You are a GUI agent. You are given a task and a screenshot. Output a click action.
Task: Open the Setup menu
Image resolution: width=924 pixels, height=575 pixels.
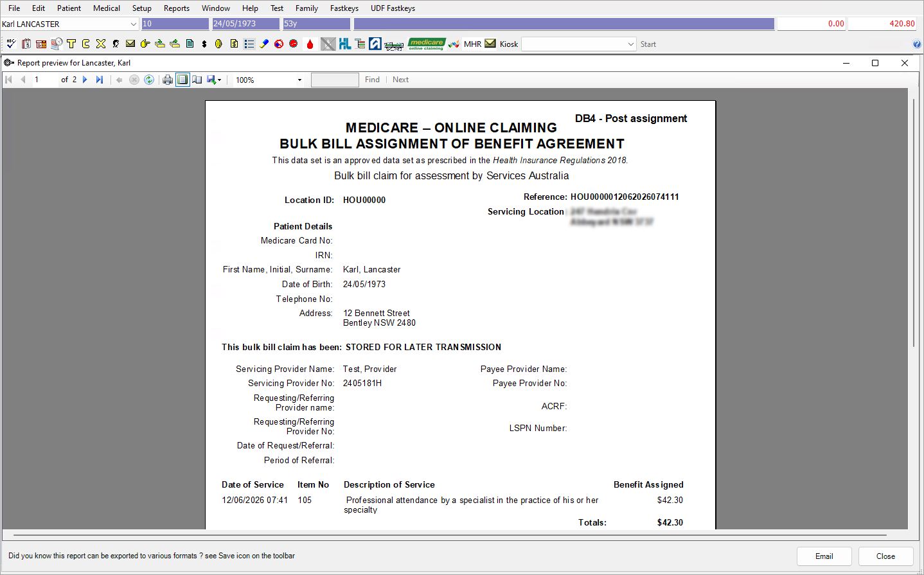142,8
